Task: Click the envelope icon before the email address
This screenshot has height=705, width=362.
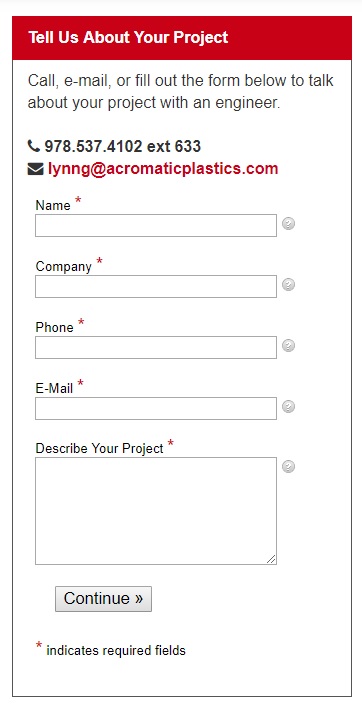Action: point(36,169)
